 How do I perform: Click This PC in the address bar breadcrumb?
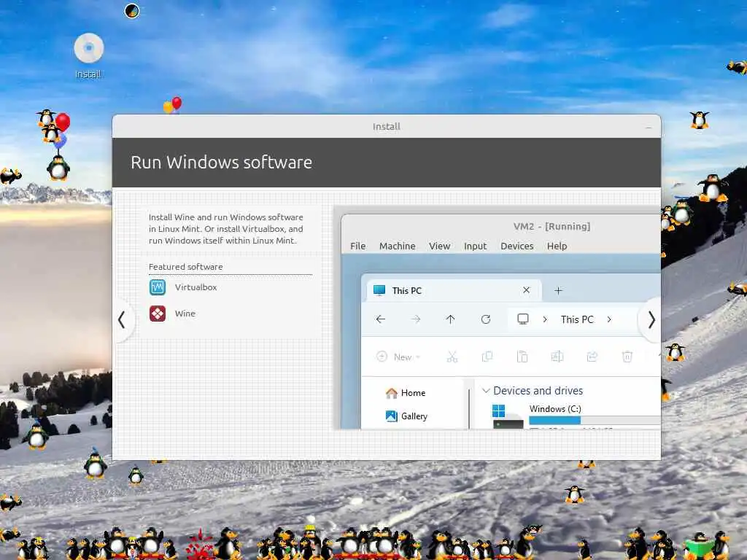click(x=577, y=319)
